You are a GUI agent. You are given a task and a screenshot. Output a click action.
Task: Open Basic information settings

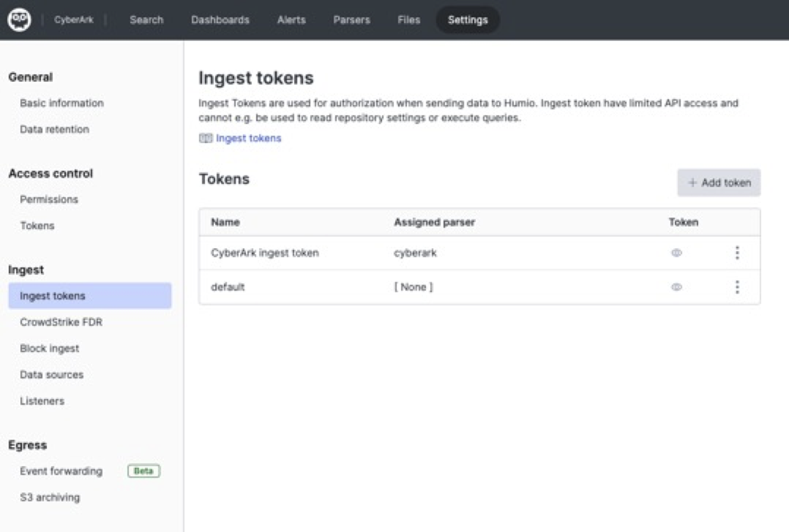click(x=62, y=103)
